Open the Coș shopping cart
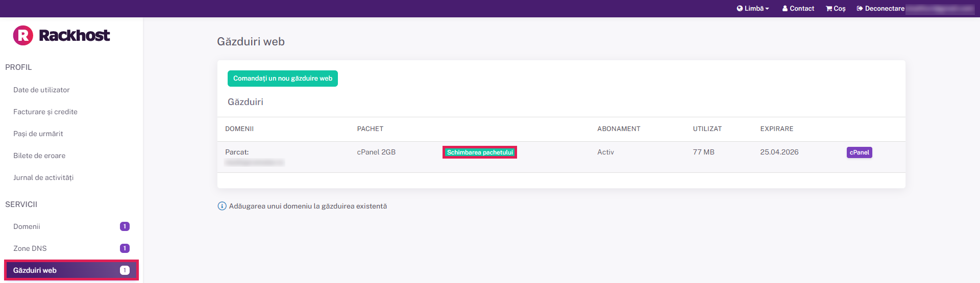 coord(836,8)
